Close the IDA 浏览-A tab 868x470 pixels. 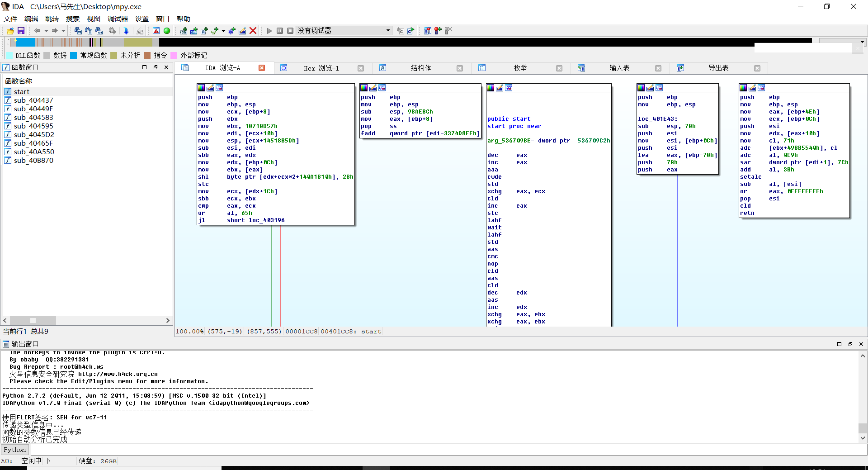tap(262, 68)
